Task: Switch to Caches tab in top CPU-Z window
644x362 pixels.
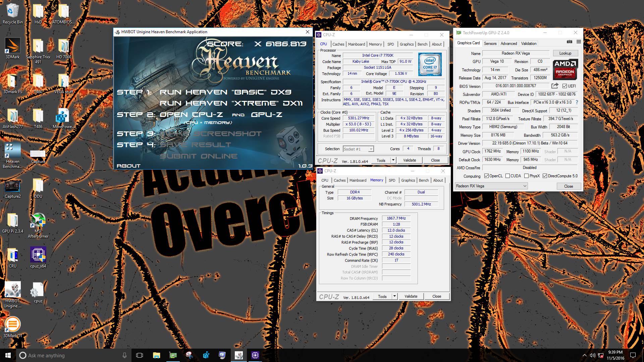Action: [338, 44]
